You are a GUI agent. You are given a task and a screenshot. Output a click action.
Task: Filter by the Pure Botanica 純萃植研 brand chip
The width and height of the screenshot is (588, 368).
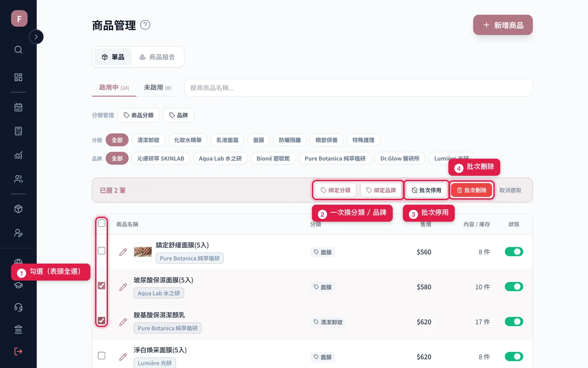point(335,159)
